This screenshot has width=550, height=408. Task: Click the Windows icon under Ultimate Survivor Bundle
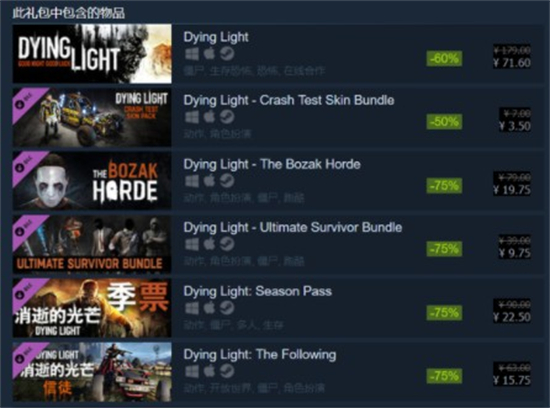[192, 244]
